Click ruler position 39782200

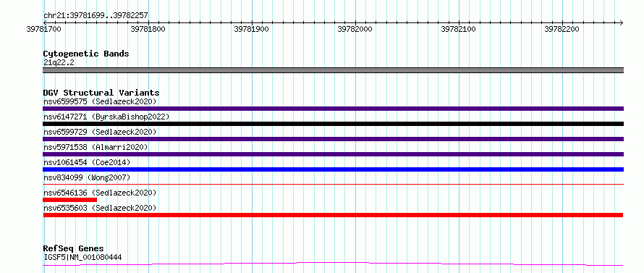point(562,29)
